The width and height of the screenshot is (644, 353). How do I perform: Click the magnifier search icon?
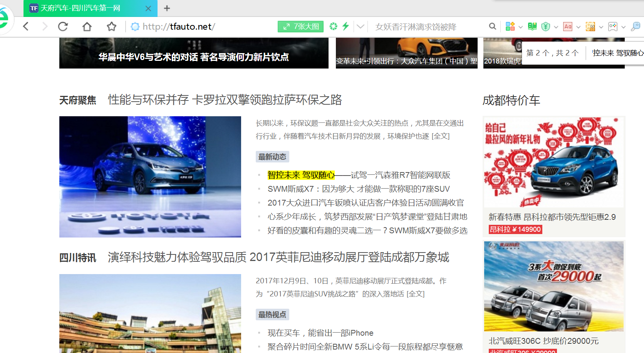pyautogui.click(x=493, y=27)
